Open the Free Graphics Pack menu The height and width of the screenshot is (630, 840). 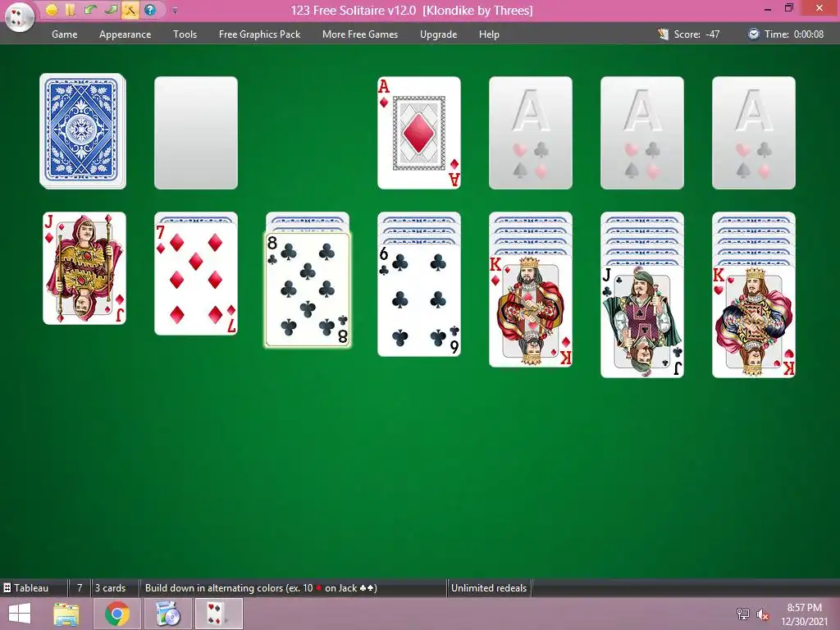259,34
